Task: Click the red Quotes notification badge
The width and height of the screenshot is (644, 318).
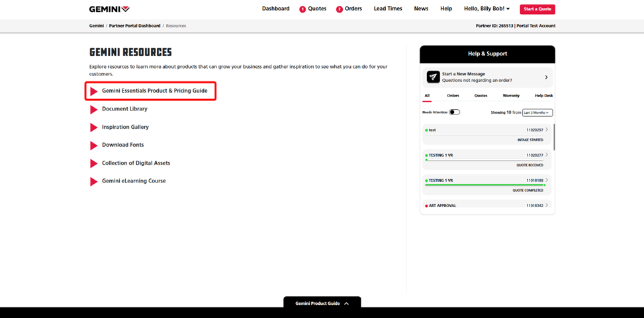Action: (302, 9)
